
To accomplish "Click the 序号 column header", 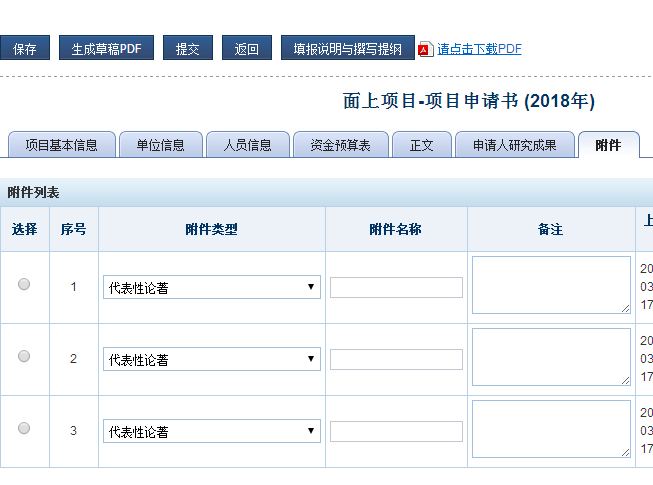I will pyautogui.click(x=73, y=229).
